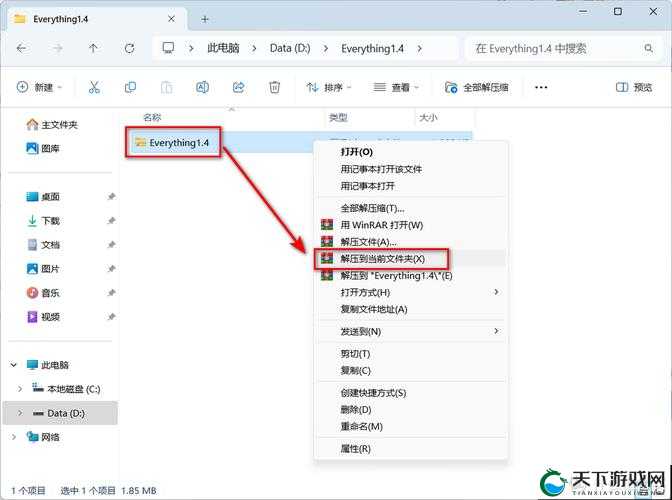Select 本地磁盘 (C:) in sidebar
The height and width of the screenshot is (500, 672).
coord(66,389)
